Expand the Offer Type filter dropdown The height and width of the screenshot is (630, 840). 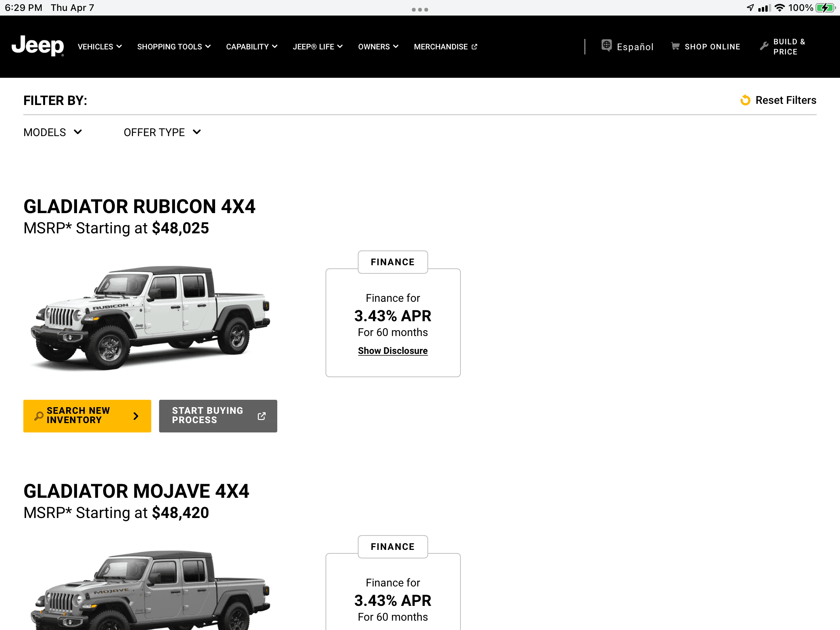163,132
